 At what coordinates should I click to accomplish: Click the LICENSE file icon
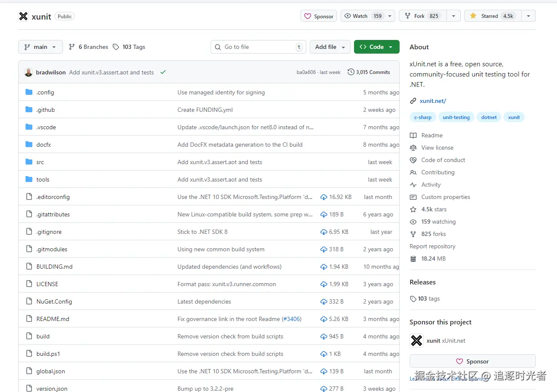pyautogui.click(x=29, y=284)
